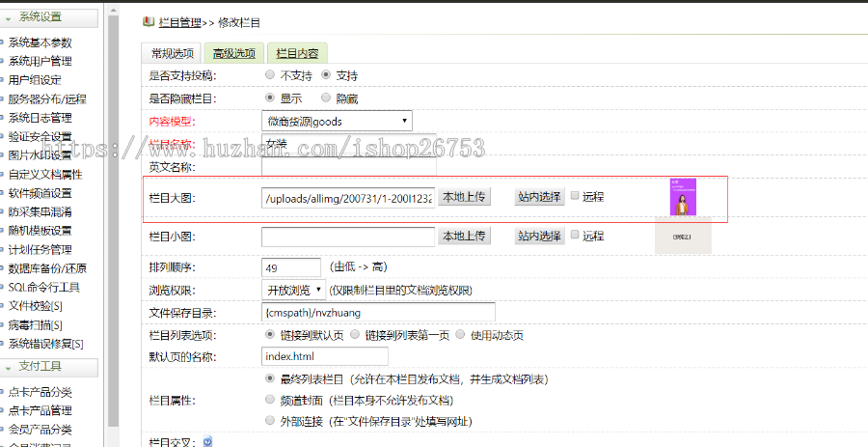Open the 浏览权限 dropdown showing 开放浏览
The image size is (868, 447).
click(x=294, y=290)
